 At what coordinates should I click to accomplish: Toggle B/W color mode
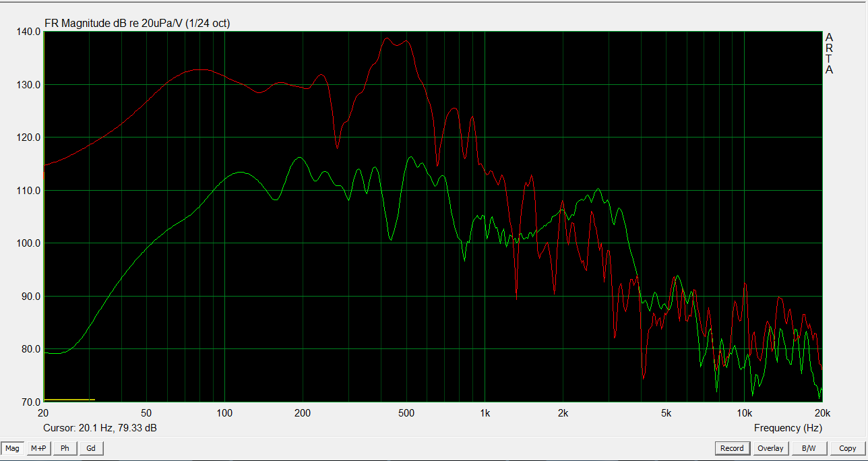coord(809,448)
